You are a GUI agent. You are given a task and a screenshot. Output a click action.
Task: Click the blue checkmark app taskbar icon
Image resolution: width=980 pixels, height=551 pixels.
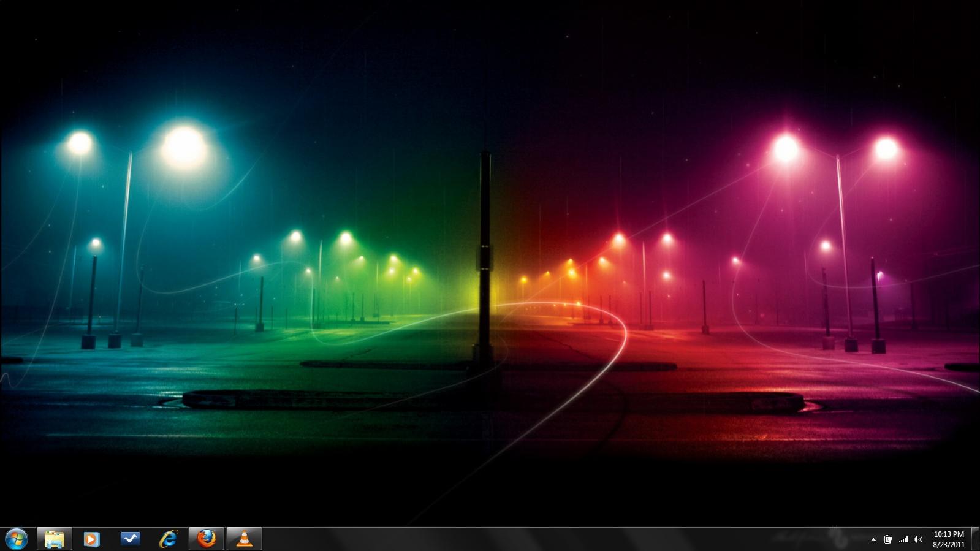(130, 539)
